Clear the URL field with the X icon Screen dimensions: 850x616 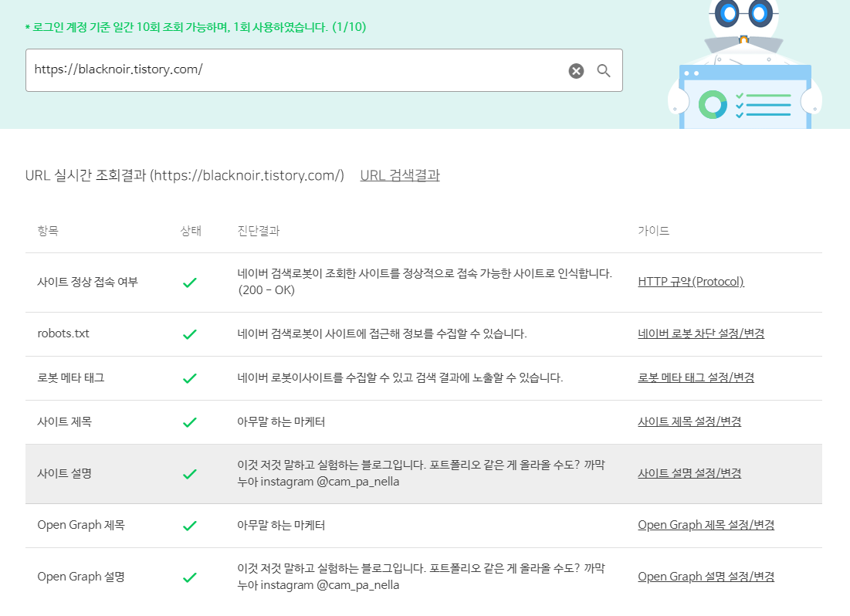(576, 71)
